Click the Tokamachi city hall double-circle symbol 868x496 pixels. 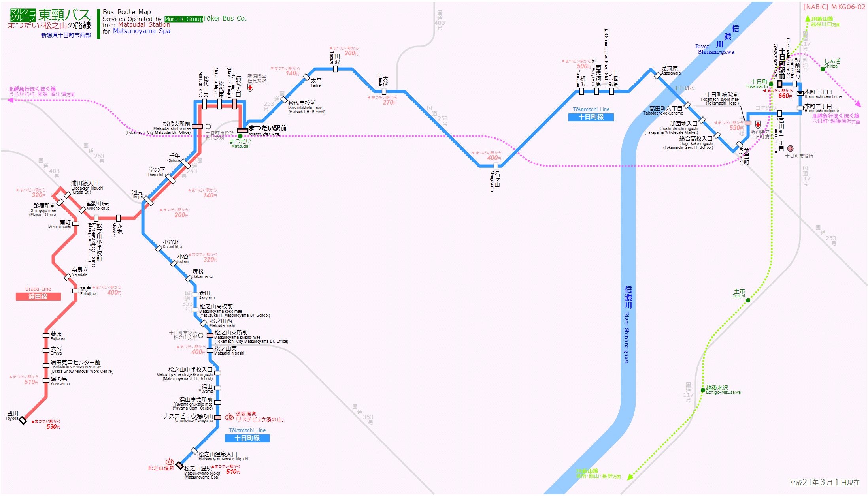click(790, 148)
